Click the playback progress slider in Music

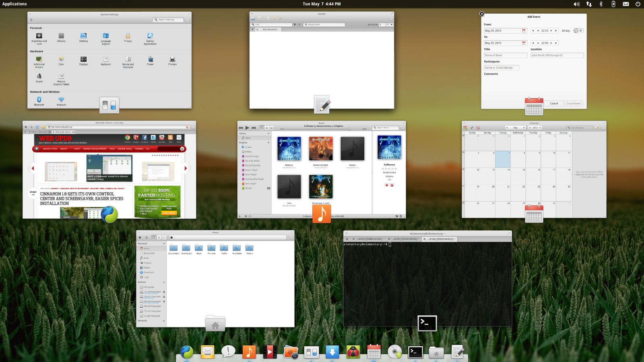click(349, 129)
